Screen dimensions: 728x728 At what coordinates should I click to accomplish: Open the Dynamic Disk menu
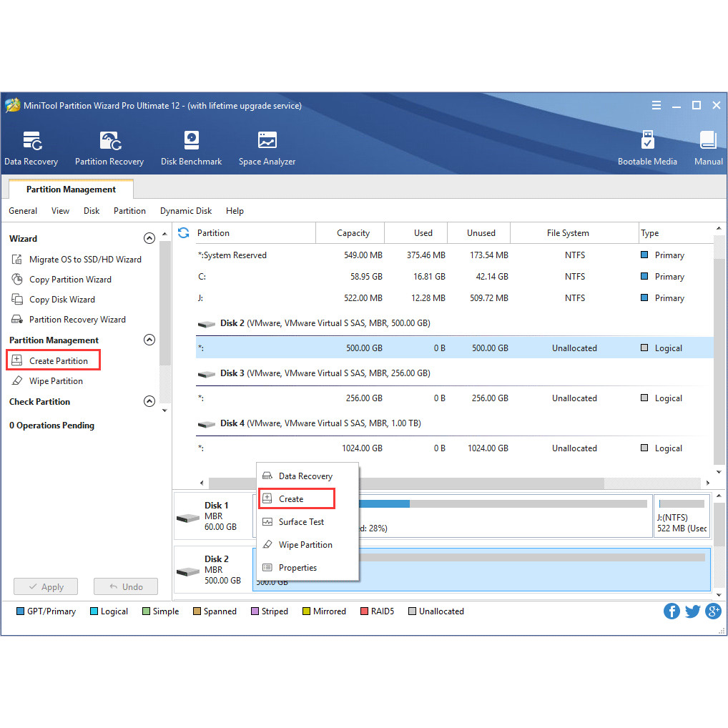pos(186,211)
